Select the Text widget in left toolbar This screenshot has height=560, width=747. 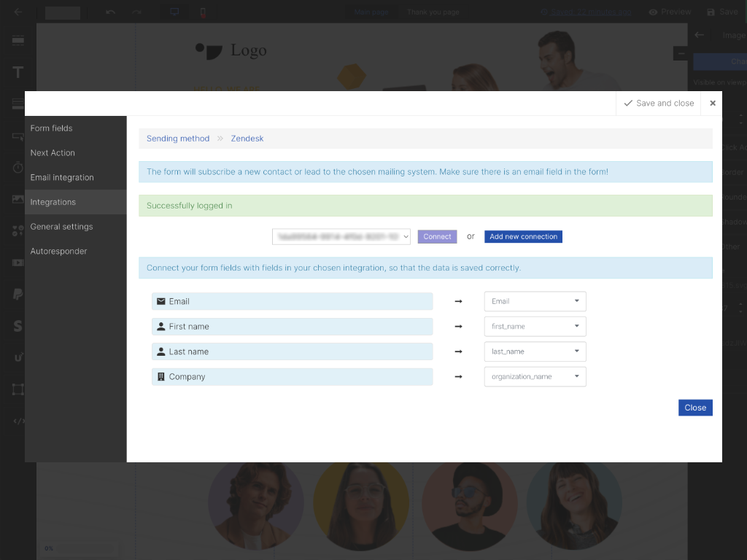pyautogui.click(x=18, y=72)
